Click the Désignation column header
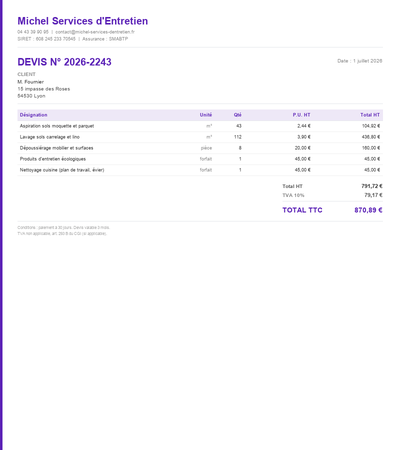 [x=33, y=115]
